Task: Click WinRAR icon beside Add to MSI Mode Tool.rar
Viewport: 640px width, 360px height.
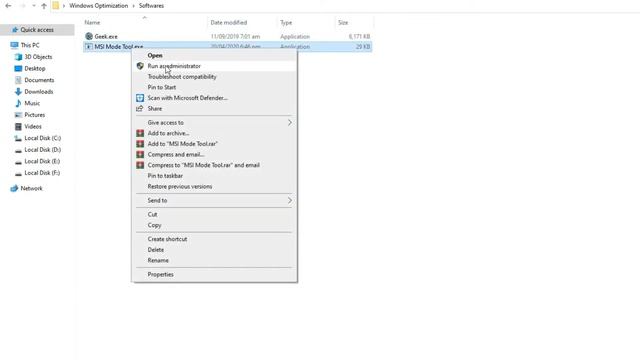Action: coord(140,144)
